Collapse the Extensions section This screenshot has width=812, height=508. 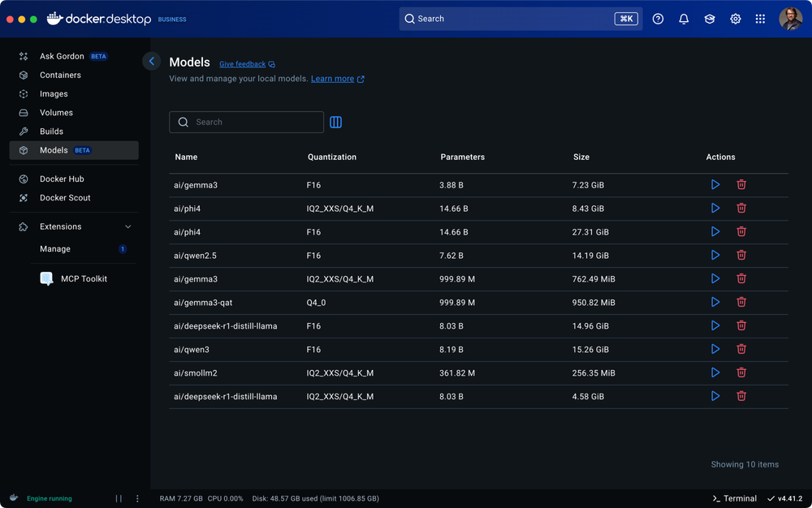127,226
